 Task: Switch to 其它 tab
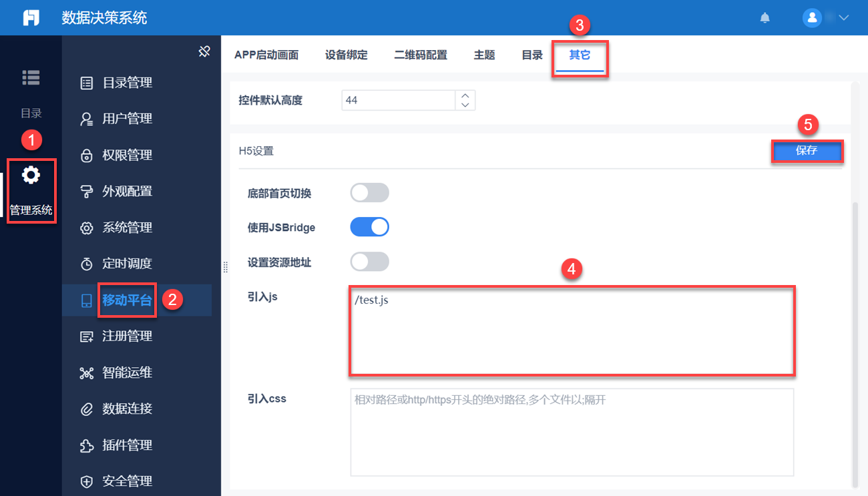click(580, 55)
